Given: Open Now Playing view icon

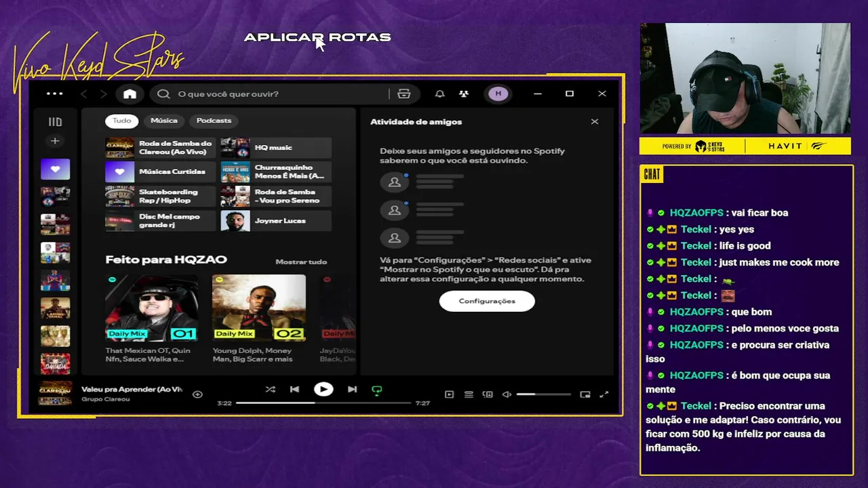Looking at the screenshot, I should tap(449, 394).
